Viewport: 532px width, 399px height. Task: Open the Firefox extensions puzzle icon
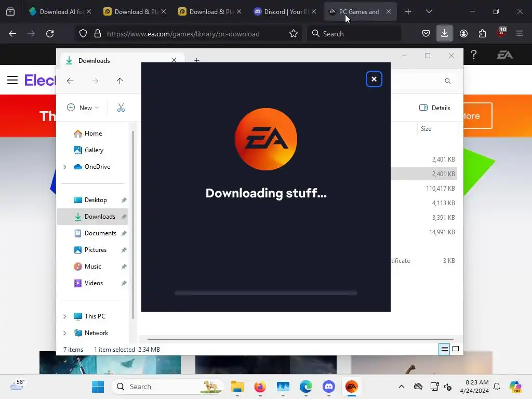coord(482,34)
